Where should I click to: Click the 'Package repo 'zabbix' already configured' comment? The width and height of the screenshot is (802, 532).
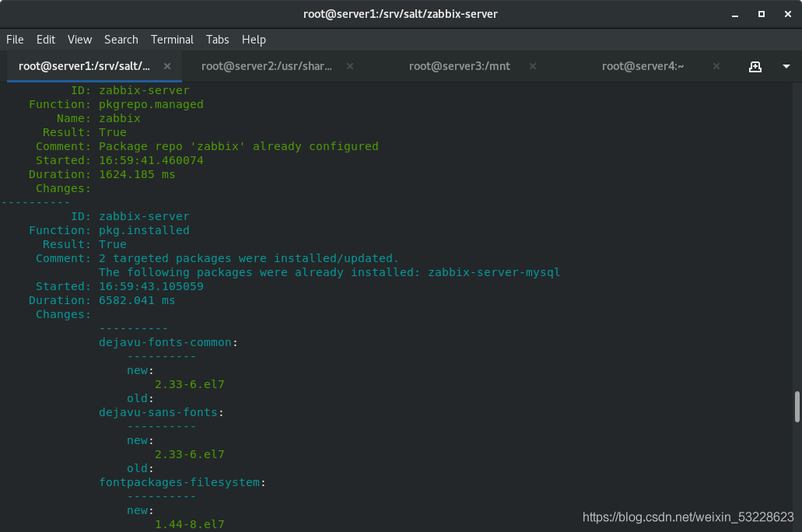pos(239,146)
